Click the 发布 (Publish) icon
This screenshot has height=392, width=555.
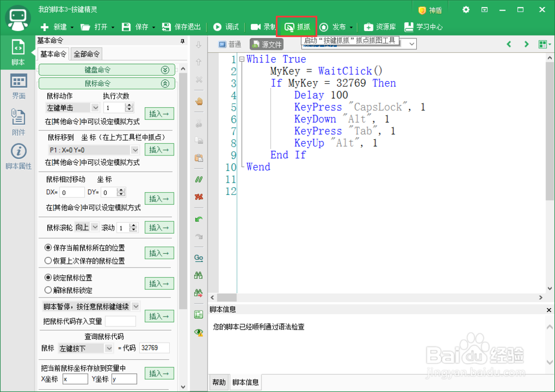(x=324, y=27)
